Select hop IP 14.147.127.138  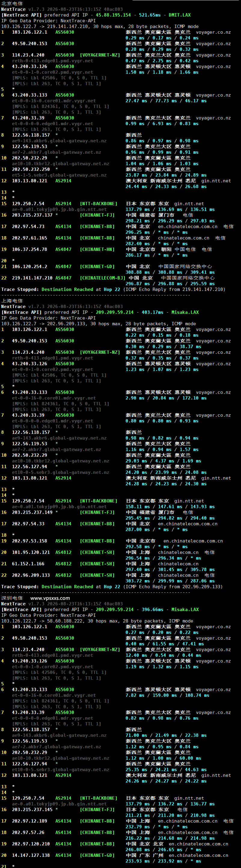tap(31, 855)
